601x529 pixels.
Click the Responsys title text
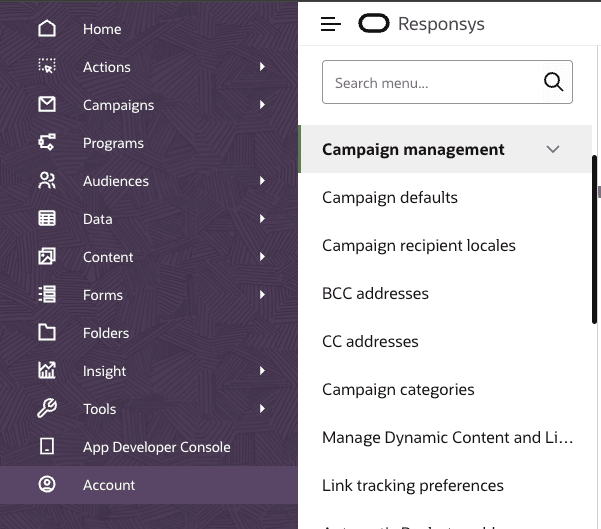click(441, 24)
